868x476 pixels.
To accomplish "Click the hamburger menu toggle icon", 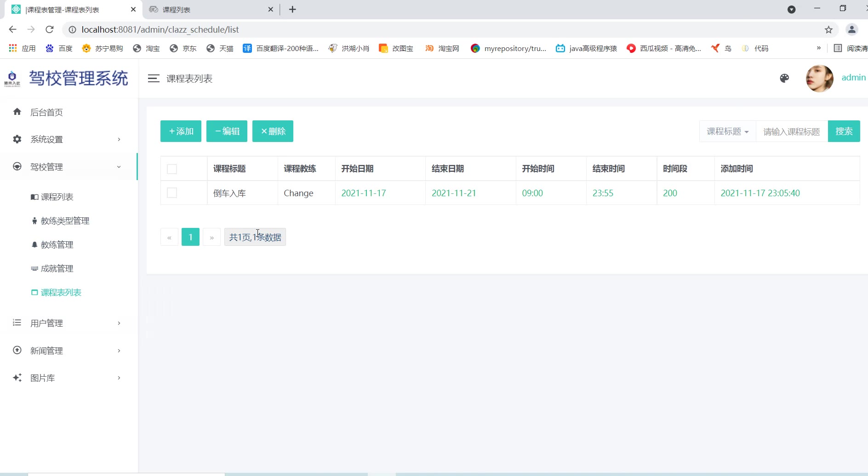I will click(154, 79).
